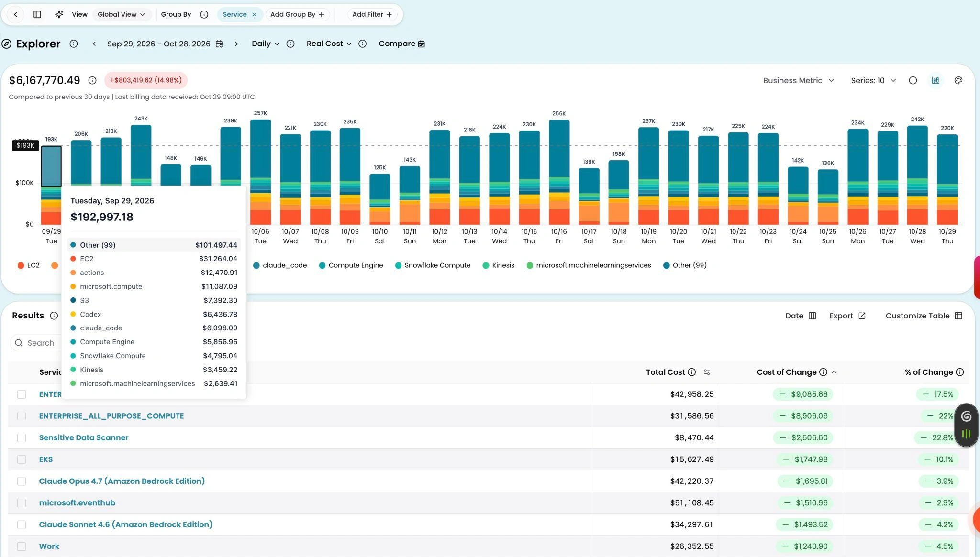The width and height of the screenshot is (980, 557).
Task: Toggle microsoft.machinelearningservices legend item
Action: point(589,265)
